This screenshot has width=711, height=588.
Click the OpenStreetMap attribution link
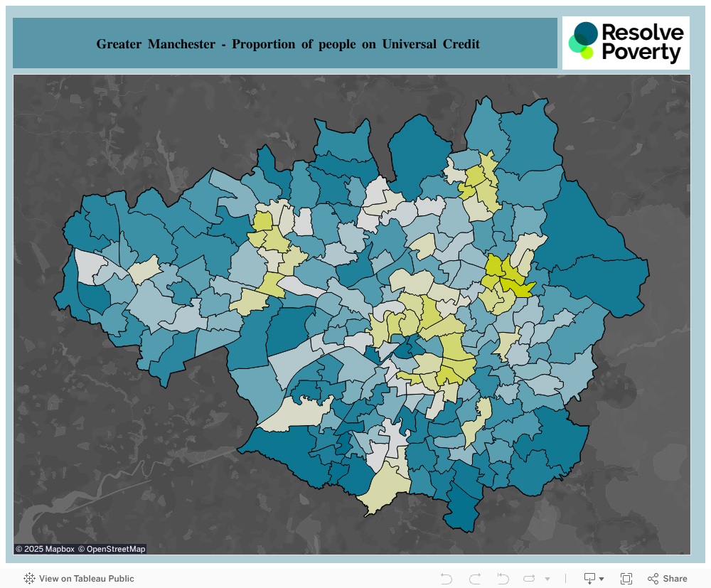tap(112, 549)
